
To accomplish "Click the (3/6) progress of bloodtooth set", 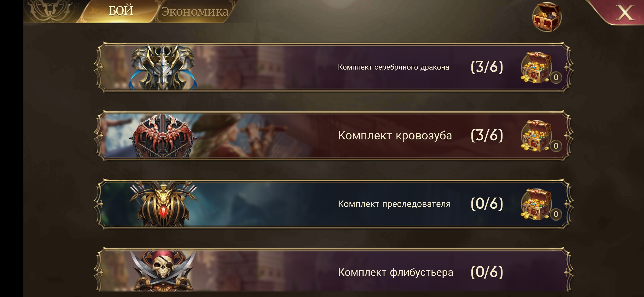I will (487, 135).
